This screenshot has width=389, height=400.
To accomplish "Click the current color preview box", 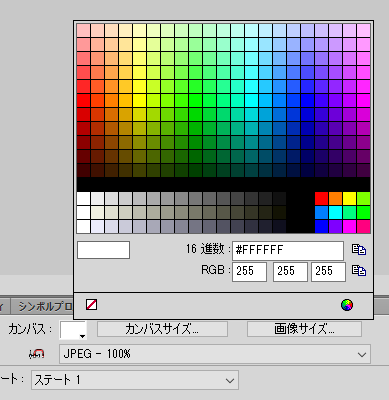I will pyautogui.click(x=103, y=250).
